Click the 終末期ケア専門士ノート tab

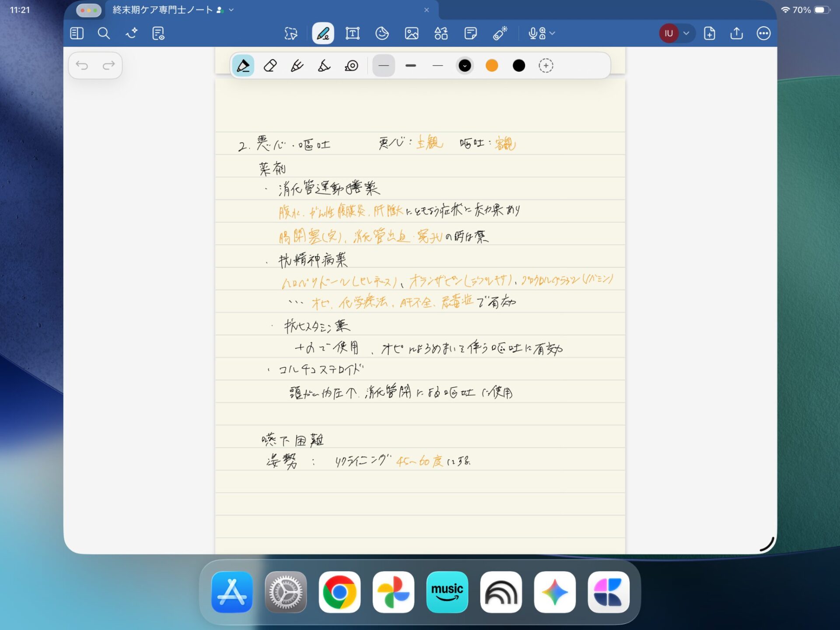tap(163, 10)
